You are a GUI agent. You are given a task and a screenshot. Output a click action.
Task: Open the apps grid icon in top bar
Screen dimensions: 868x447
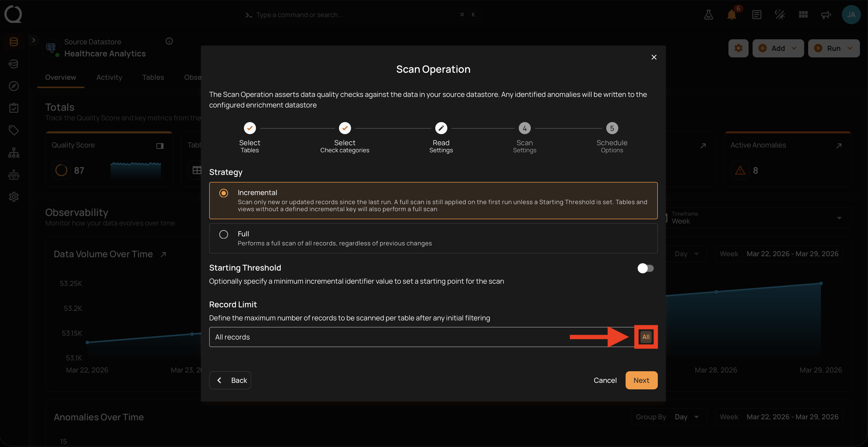click(x=803, y=15)
